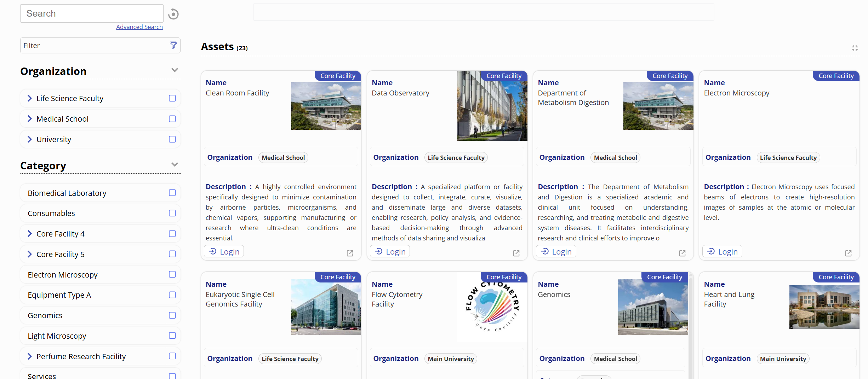Viewport: 868px width, 379px height.
Task: Open Electron Microscopy external link icon
Action: pyautogui.click(x=848, y=253)
